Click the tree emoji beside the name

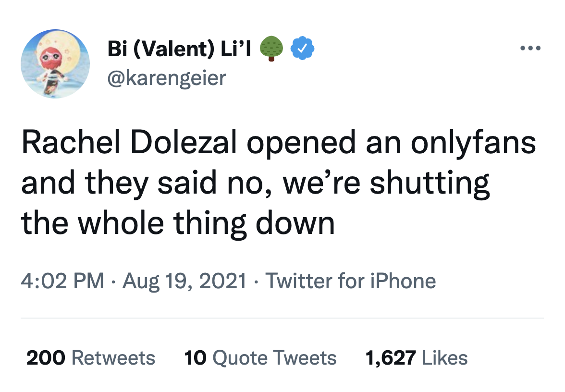[x=271, y=49]
